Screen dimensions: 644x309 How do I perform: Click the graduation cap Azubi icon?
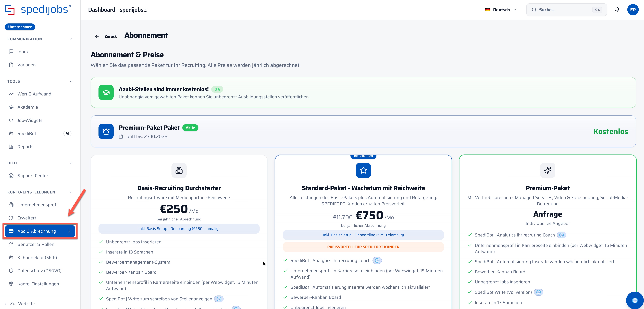pyautogui.click(x=106, y=92)
